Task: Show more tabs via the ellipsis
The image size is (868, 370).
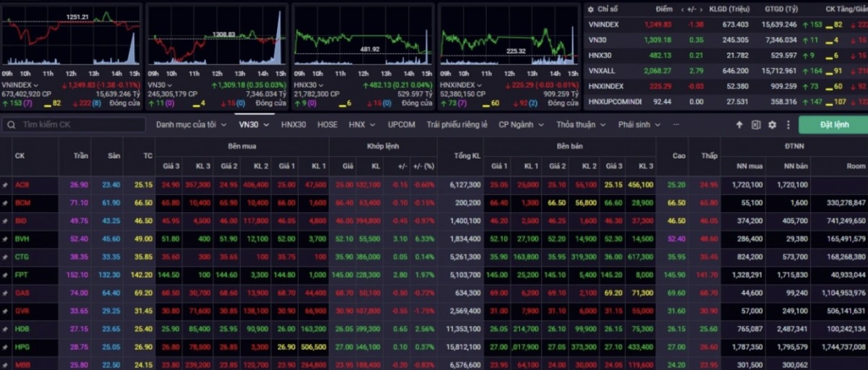Action: point(676,124)
